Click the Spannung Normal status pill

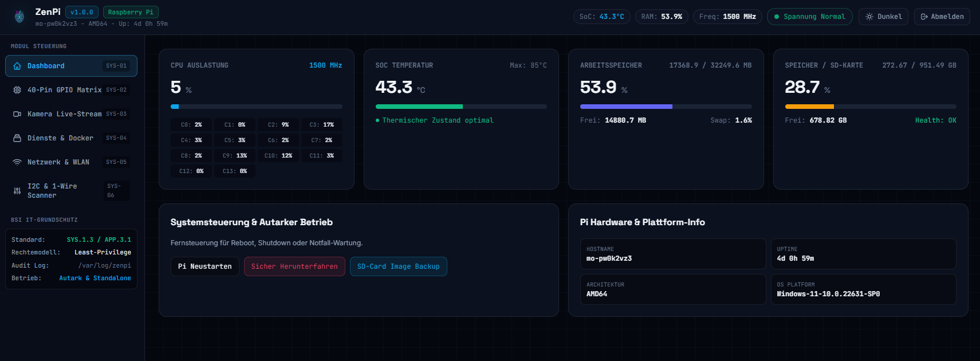click(x=809, y=17)
